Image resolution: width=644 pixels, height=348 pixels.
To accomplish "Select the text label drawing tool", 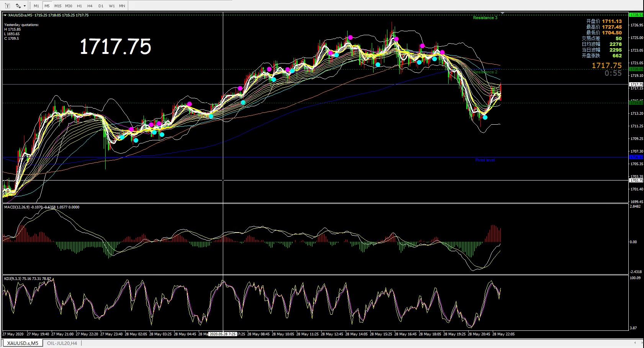I will pos(7,6).
